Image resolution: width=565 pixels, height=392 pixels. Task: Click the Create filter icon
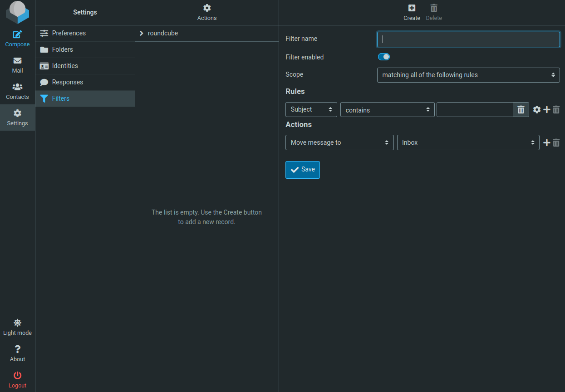(412, 11)
